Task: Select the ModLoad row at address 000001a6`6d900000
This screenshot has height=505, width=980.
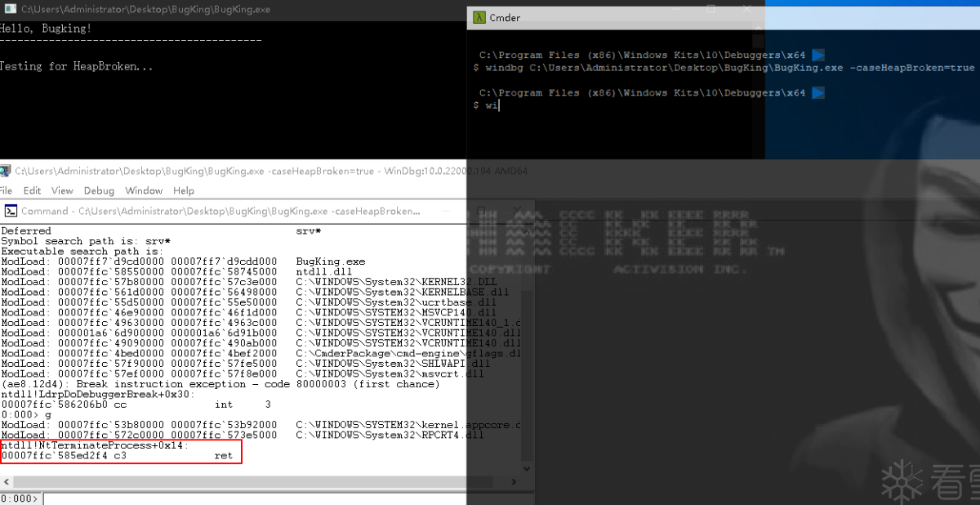Action: [x=261, y=333]
